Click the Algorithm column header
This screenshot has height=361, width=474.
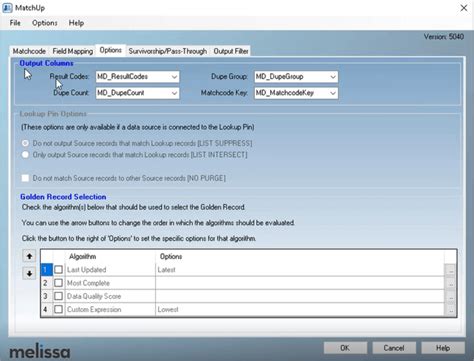point(110,256)
